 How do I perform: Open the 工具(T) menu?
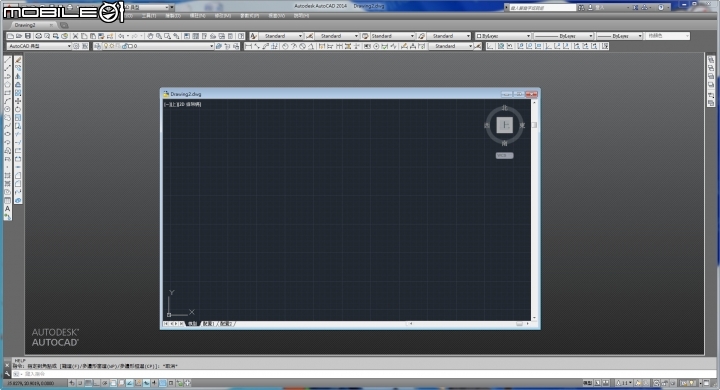148,16
